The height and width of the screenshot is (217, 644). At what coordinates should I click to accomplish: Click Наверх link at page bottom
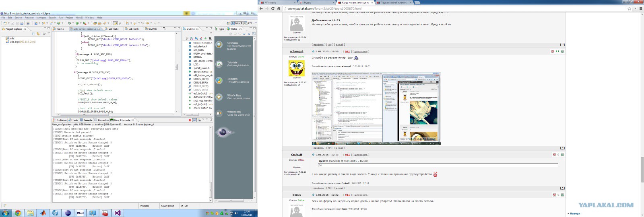(x=575, y=213)
